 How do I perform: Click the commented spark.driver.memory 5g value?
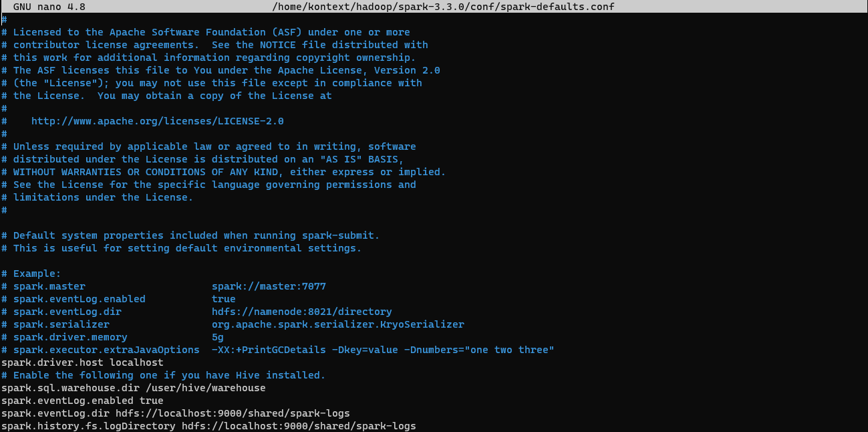(x=218, y=337)
